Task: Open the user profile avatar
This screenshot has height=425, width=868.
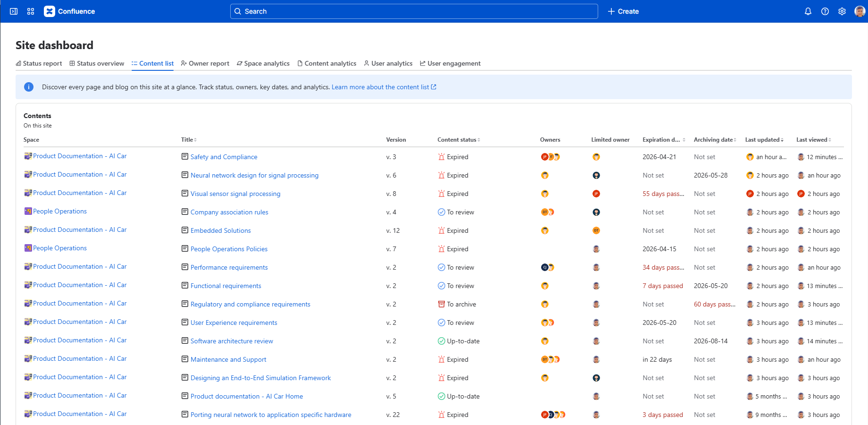Action: (859, 11)
